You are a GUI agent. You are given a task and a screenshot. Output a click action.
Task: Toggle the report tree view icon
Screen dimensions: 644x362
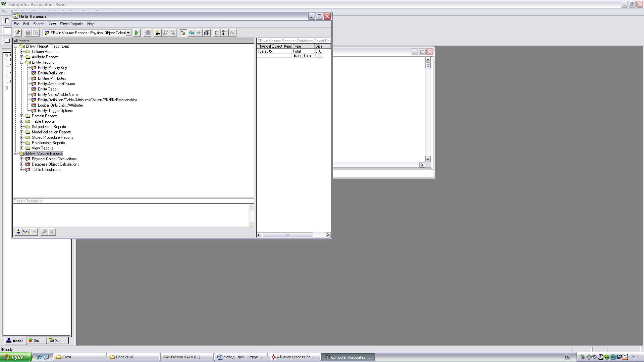point(183,33)
